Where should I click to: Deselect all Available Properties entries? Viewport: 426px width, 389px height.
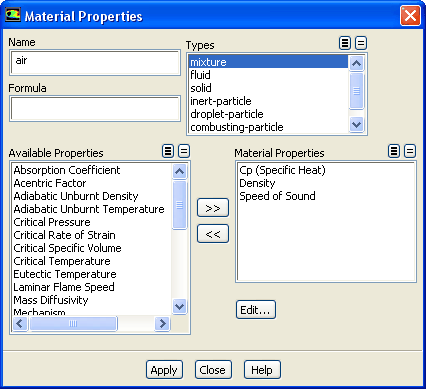pyautogui.click(x=184, y=151)
